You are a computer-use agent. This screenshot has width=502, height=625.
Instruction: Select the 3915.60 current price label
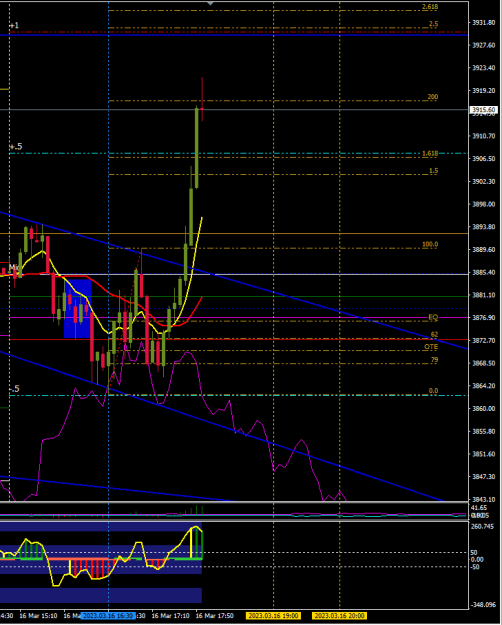pyautogui.click(x=484, y=110)
